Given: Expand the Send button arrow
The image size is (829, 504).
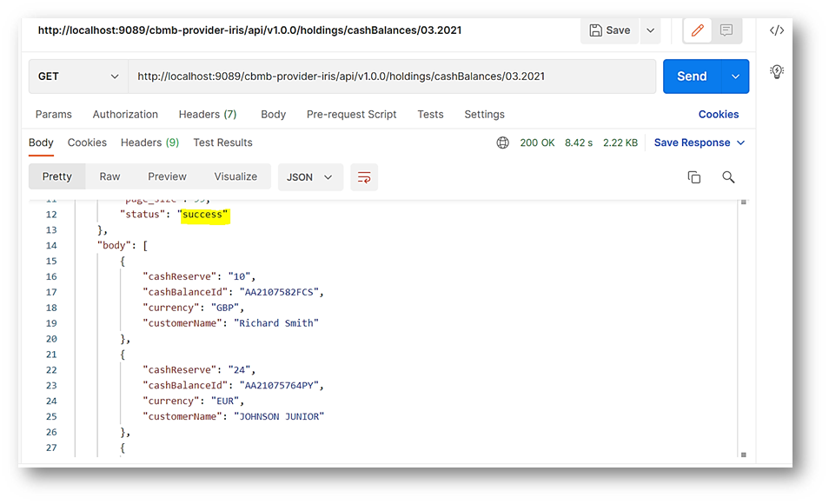Looking at the screenshot, I should pos(735,76).
